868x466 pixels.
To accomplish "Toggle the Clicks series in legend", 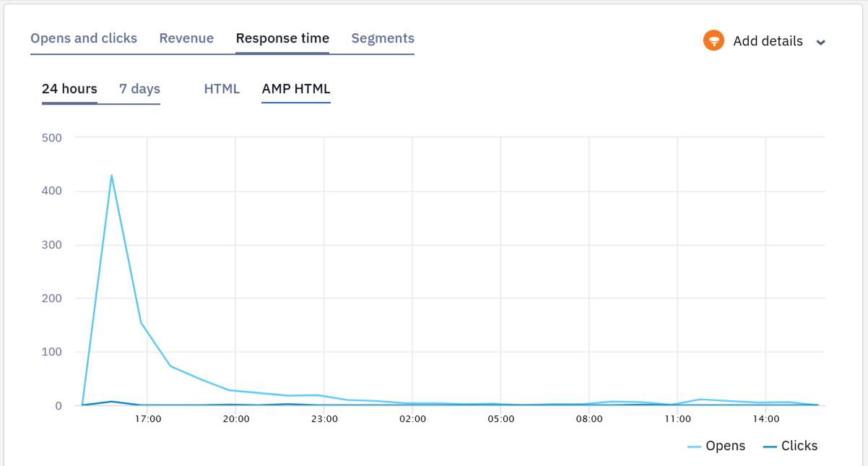I will pyautogui.click(x=790, y=446).
